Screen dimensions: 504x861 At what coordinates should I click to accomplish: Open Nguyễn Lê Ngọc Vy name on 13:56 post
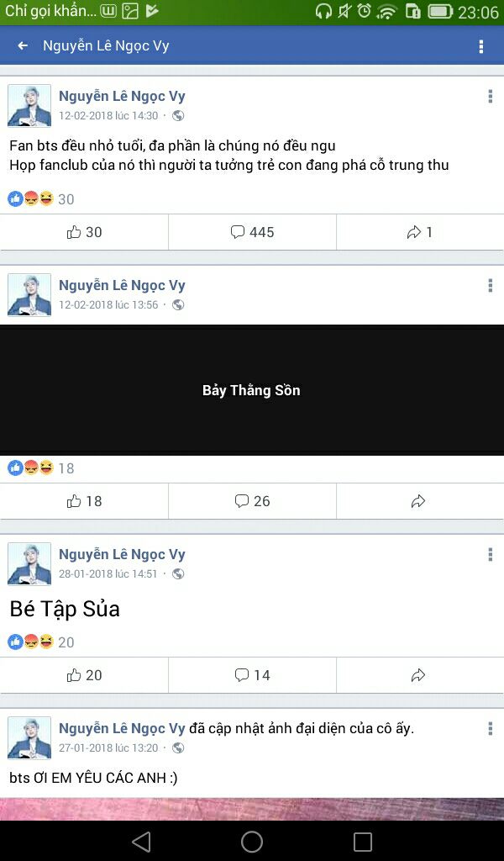coord(122,286)
